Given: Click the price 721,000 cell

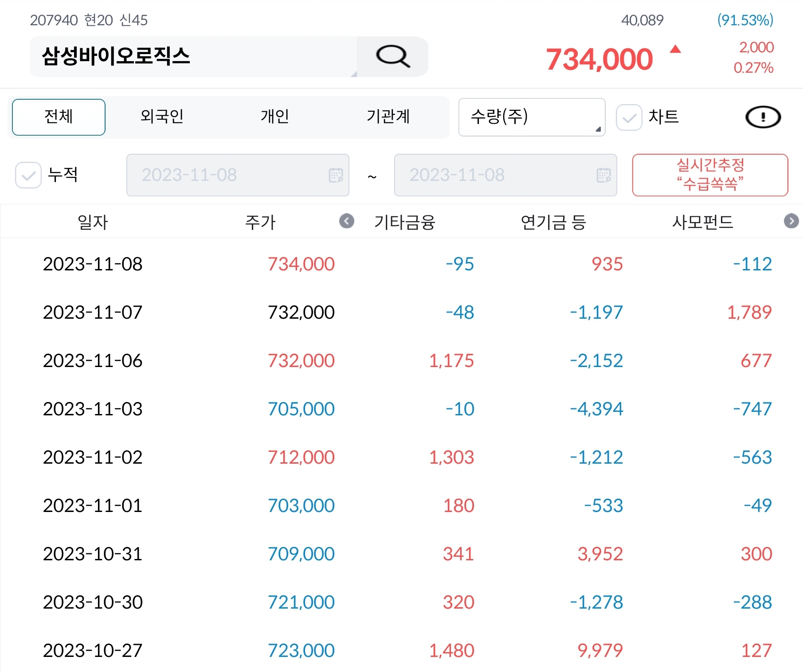Looking at the screenshot, I should coord(301,602).
